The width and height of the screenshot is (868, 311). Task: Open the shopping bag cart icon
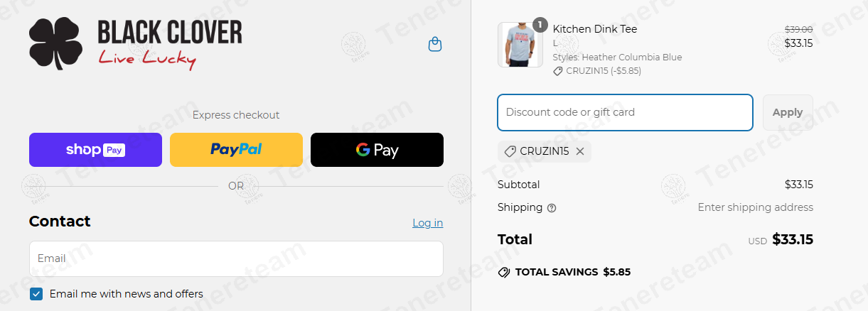pos(435,45)
